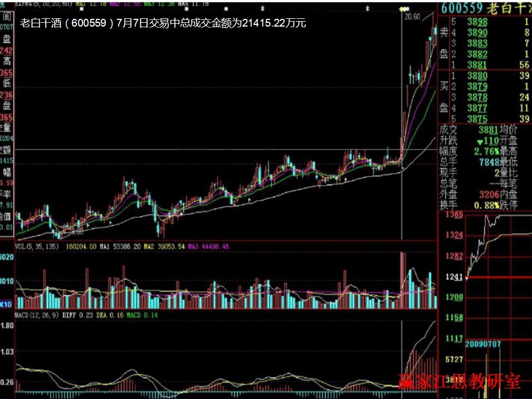The width and height of the screenshot is (532, 399).
Task: Click the total volume 7848 value
Action: [488, 162]
